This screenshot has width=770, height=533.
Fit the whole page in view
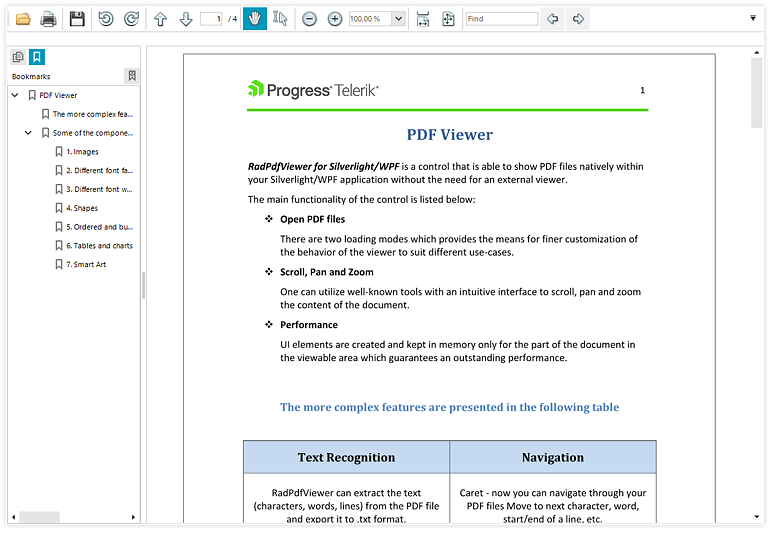point(448,19)
